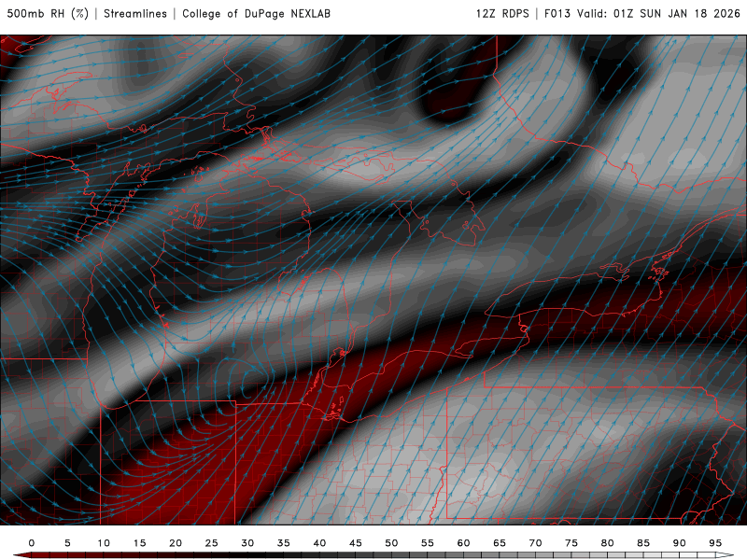Click the 'F013' forecast hour text

pyautogui.click(x=557, y=13)
